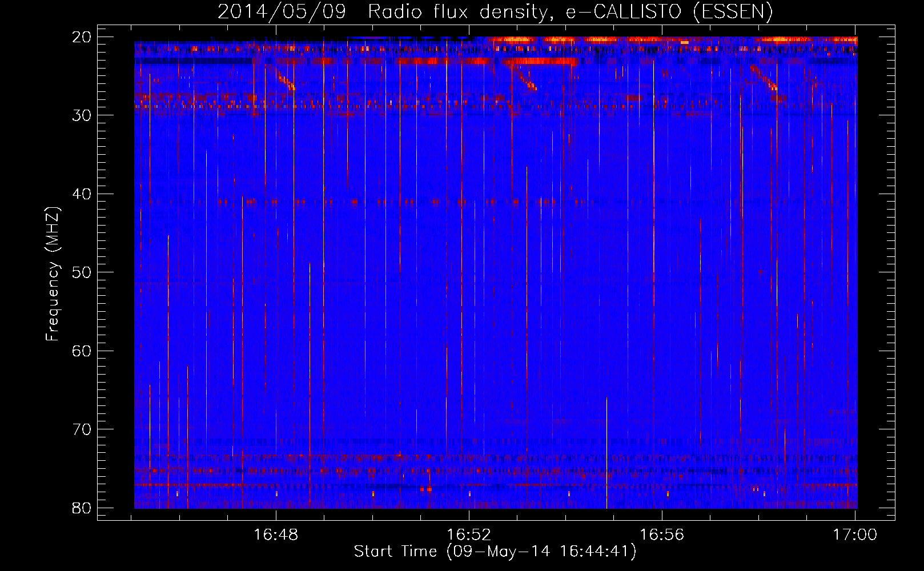924x571 pixels.
Task: Click the '16:48' time tick label
Action: [x=276, y=534]
